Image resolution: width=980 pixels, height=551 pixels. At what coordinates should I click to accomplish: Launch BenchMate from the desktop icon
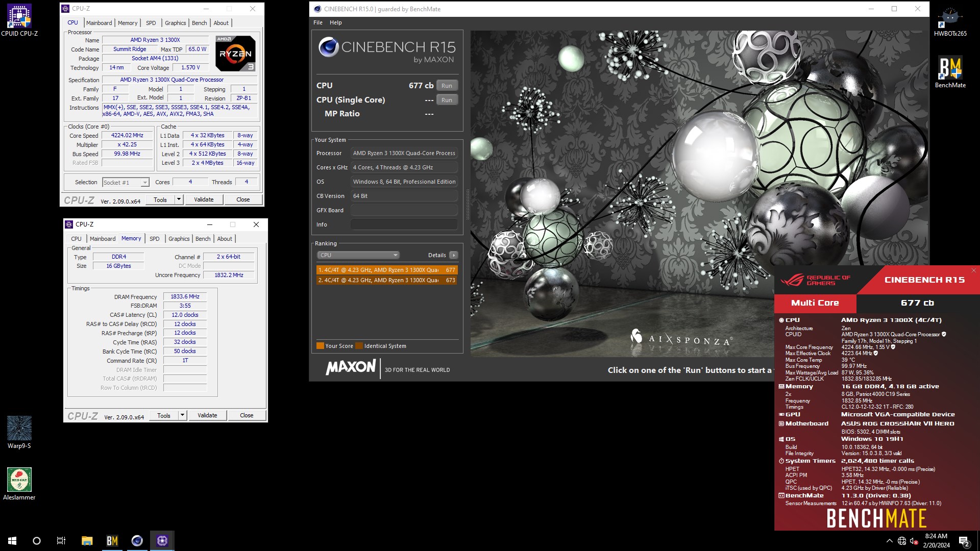(950, 72)
